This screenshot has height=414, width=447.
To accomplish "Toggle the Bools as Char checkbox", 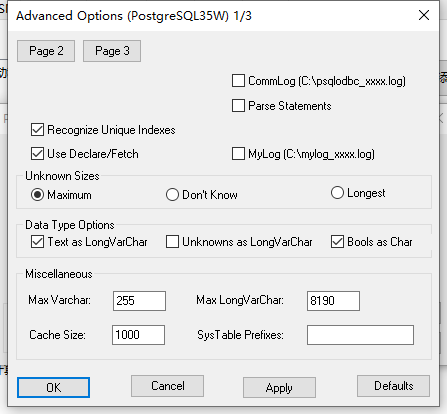I will 337,242.
